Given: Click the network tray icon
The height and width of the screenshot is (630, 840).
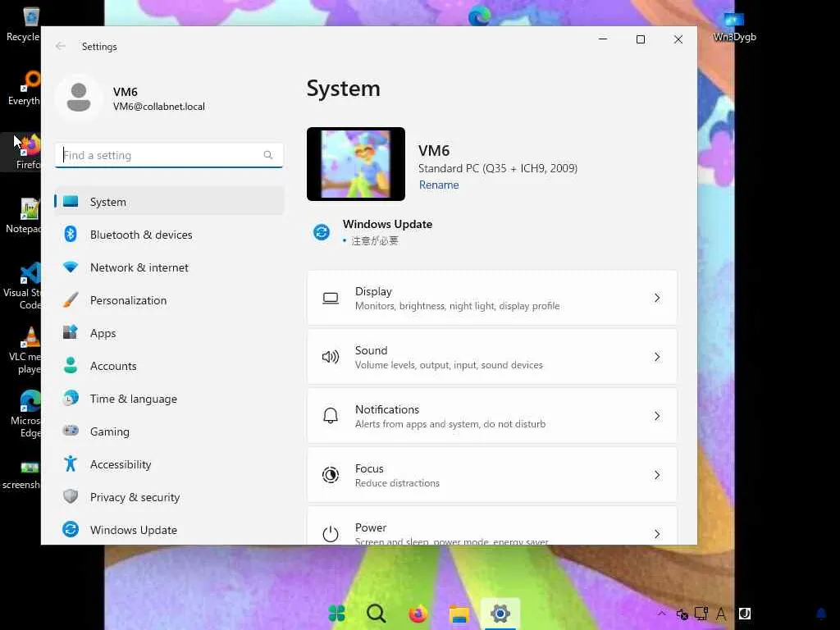Looking at the screenshot, I should [701, 614].
